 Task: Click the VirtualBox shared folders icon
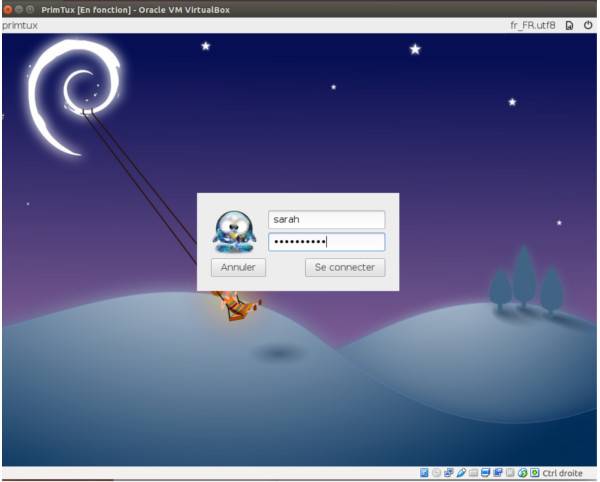[473, 473]
